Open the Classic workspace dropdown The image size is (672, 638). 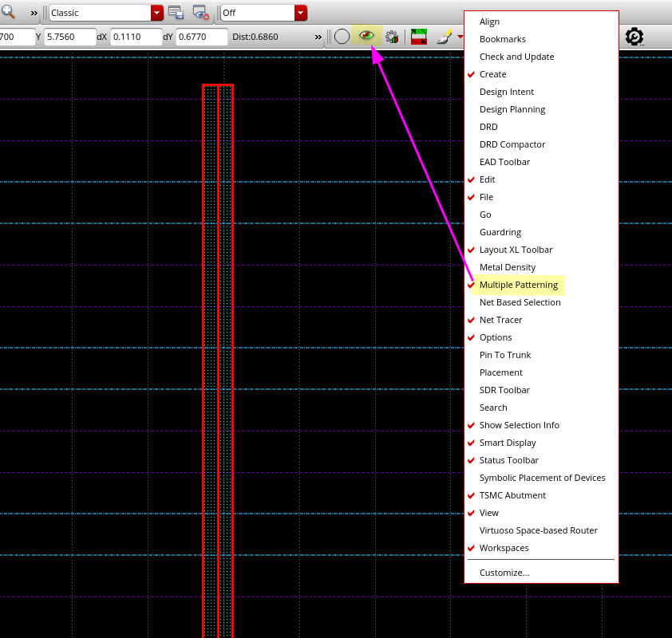click(157, 13)
